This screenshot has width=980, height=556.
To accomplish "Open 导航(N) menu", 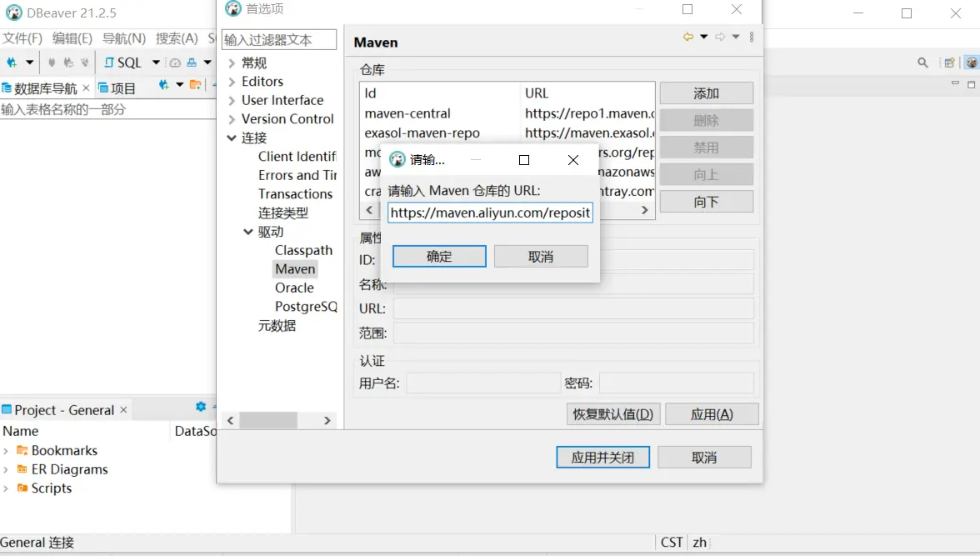I will [123, 38].
